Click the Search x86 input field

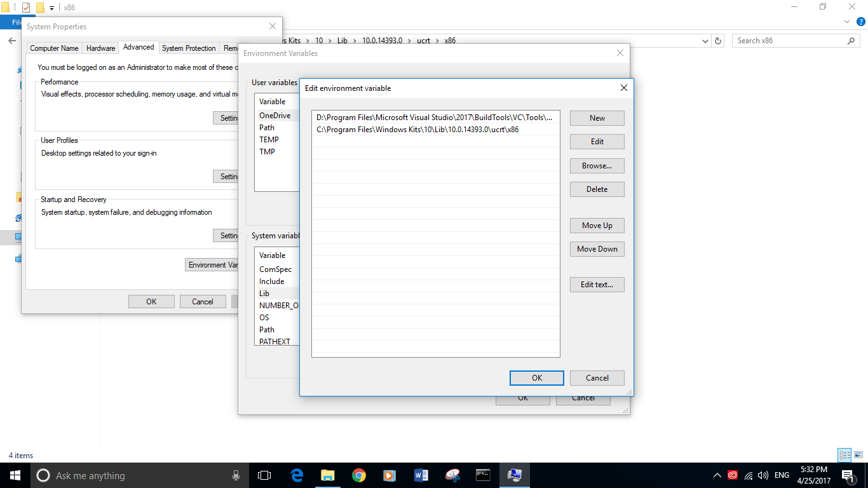[x=790, y=41]
